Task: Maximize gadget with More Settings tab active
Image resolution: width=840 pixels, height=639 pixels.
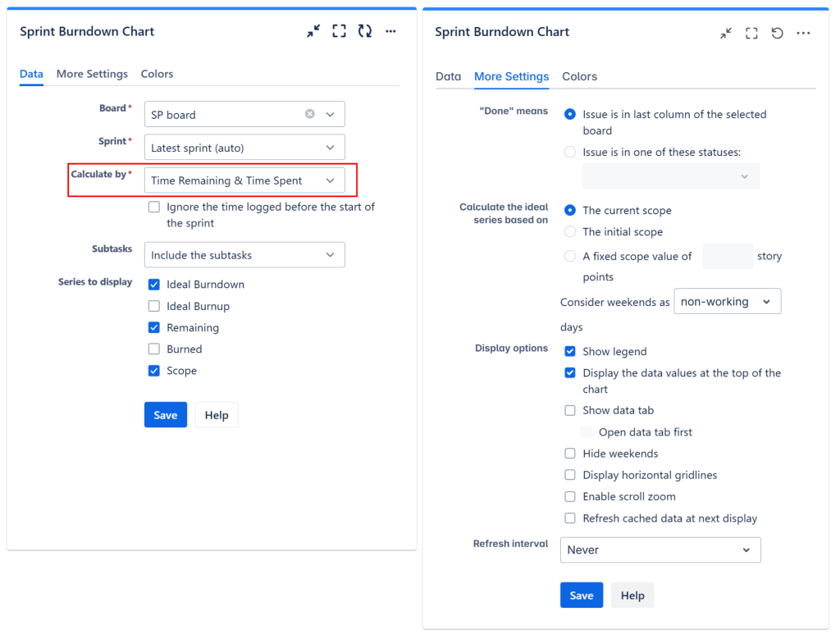Action: click(751, 33)
